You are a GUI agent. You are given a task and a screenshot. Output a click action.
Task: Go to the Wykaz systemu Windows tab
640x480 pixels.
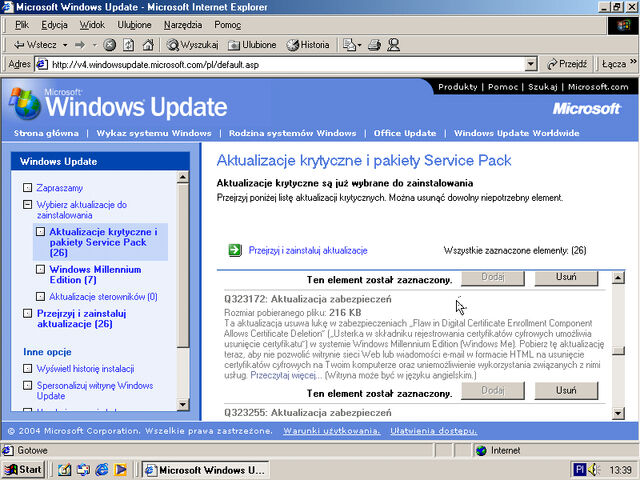coord(154,133)
